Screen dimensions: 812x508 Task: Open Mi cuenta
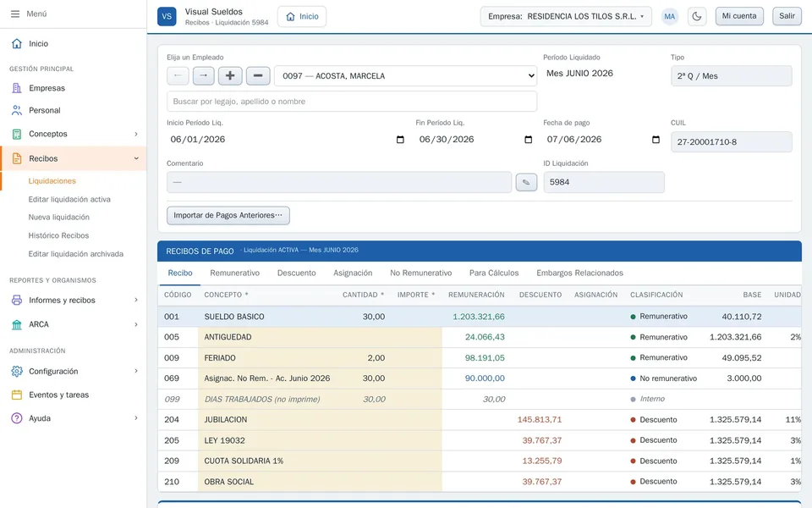(x=739, y=16)
